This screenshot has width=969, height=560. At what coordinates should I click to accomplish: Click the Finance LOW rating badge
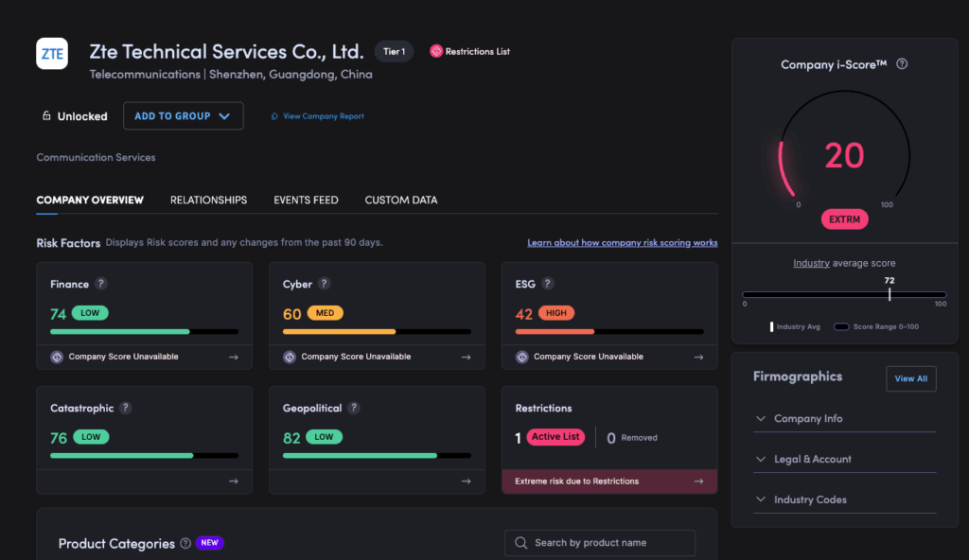pyautogui.click(x=90, y=313)
